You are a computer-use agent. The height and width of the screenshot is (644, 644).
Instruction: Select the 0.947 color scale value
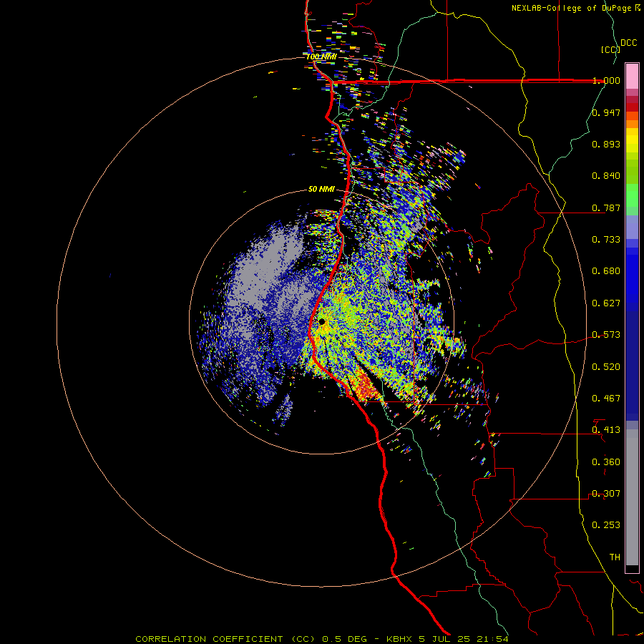(606, 112)
